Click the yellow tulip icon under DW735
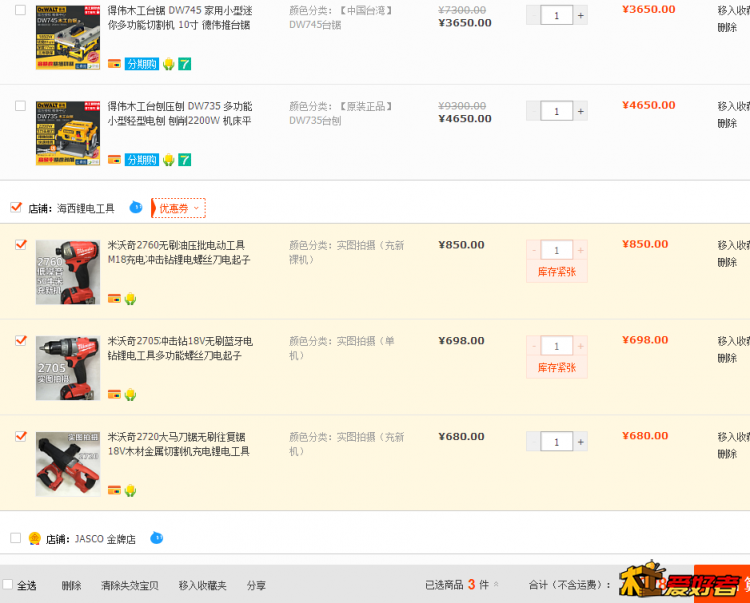The image size is (750, 603). pos(168,159)
